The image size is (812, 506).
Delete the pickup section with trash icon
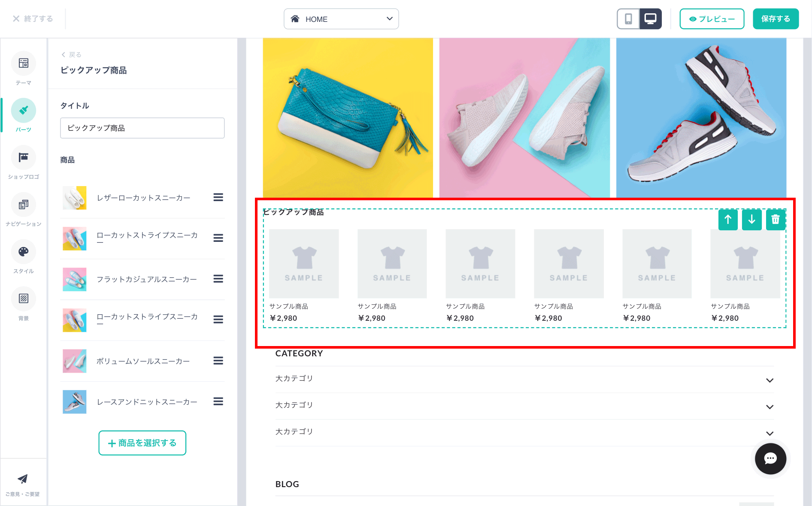pyautogui.click(x=776, y=220)
